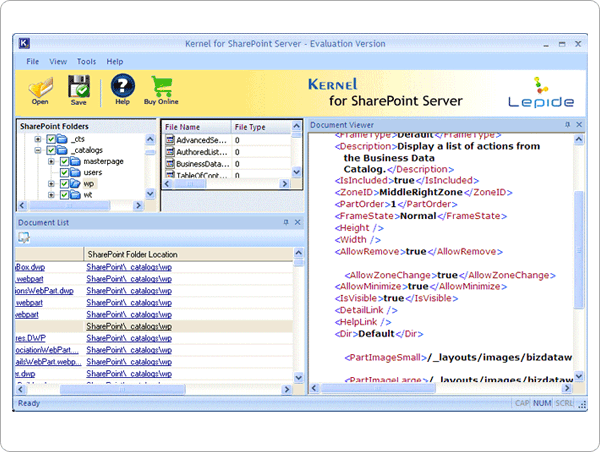This screenshot has height=452, width=600.
Task: Select the AdvancedSe... file name
Action: (202, 140)
